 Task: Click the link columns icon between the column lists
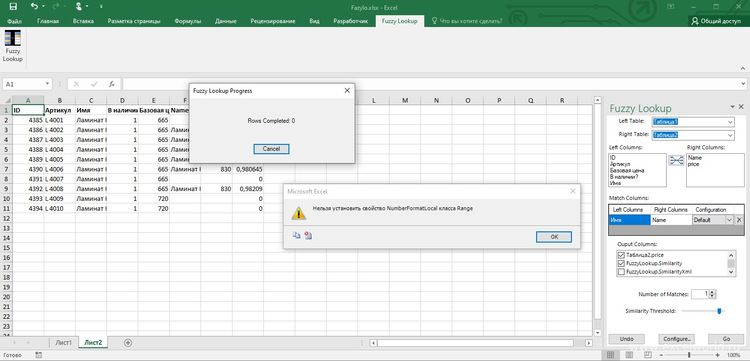click(x=676, y=161)
